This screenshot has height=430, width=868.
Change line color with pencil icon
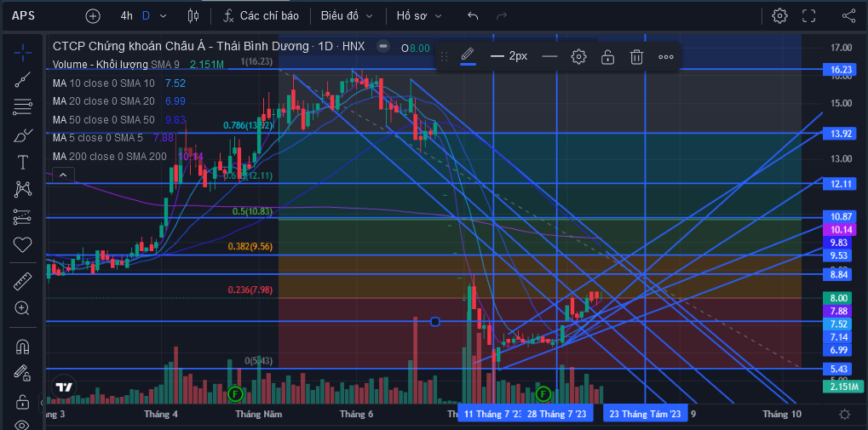(468, 55)
